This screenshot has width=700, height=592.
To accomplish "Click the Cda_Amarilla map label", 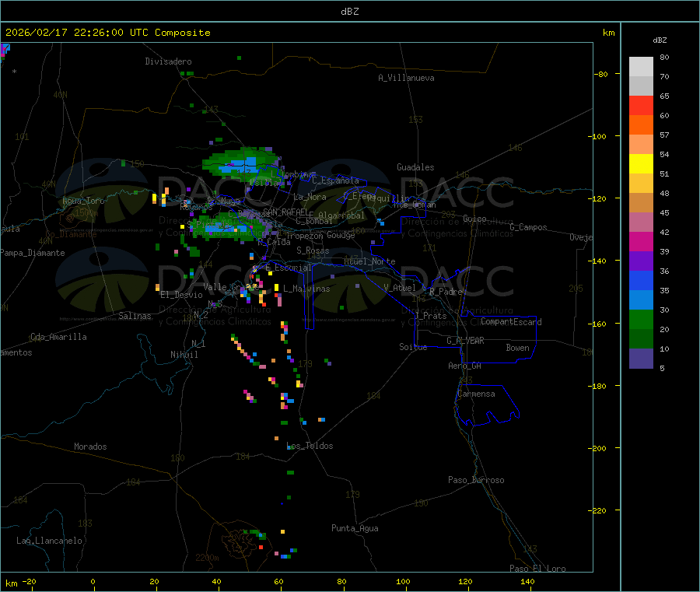I will coord(58,337).
